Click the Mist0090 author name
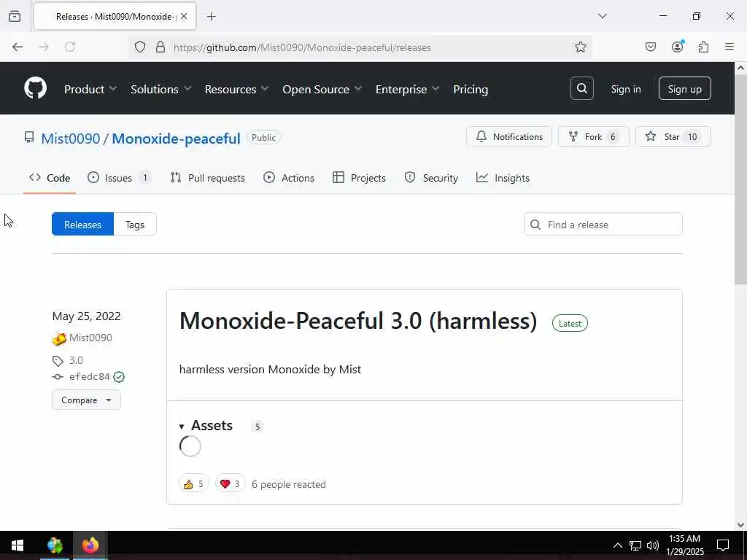The height and width of the screenshot is (560, 747). pos(90,338)
